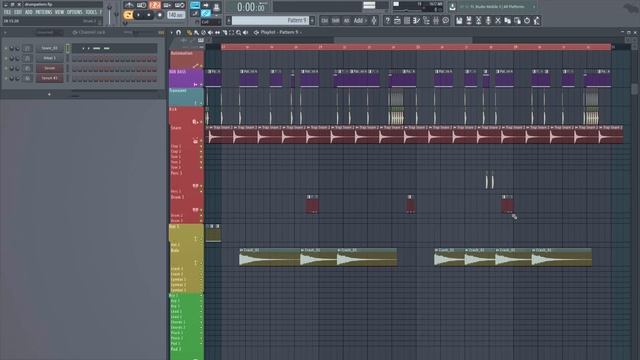The height and width of the screenshot is (360, 640).
Task: Open the FL Studio Mobile 3 news panel
Action: [498, 7]
